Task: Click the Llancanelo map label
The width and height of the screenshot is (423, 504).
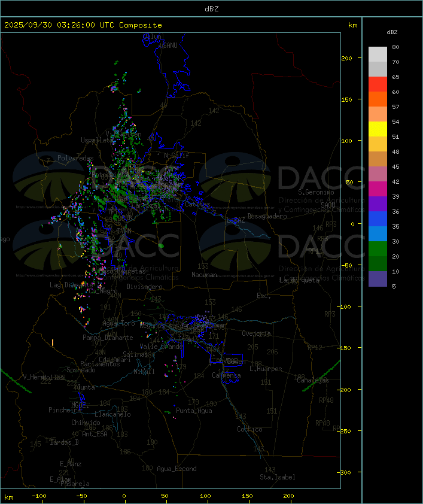Action: click(x=112, y=414)
